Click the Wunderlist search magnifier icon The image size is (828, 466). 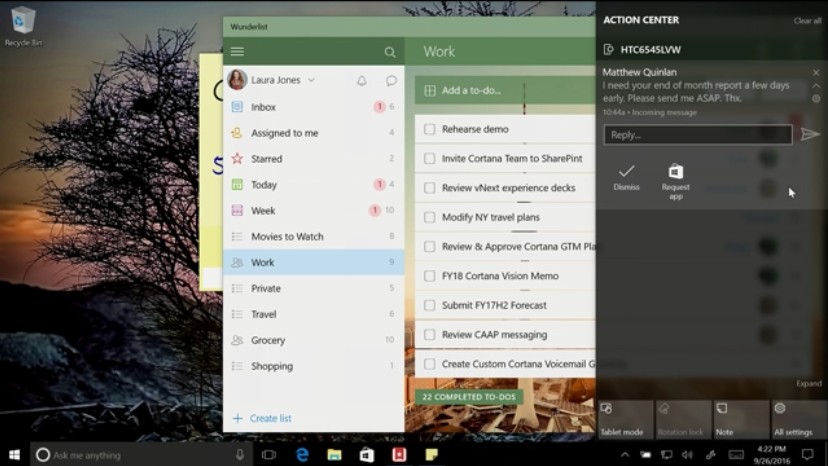coord(390,52)
